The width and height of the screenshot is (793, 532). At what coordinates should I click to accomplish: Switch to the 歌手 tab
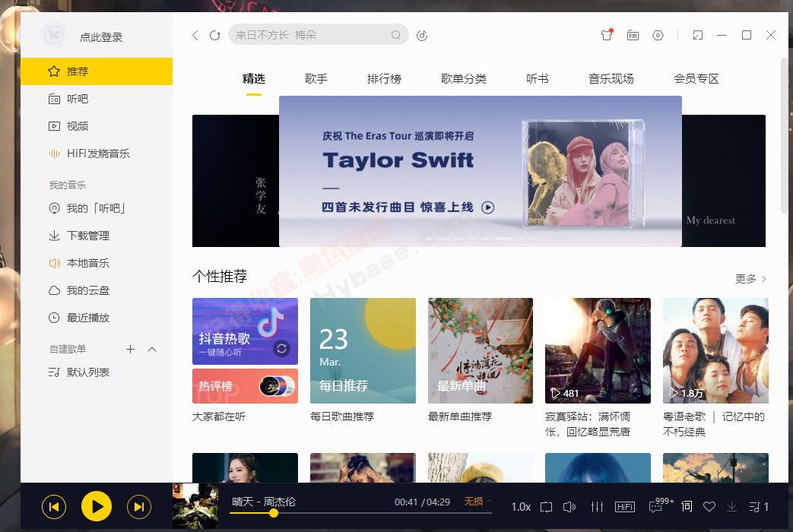click(316, 79)
